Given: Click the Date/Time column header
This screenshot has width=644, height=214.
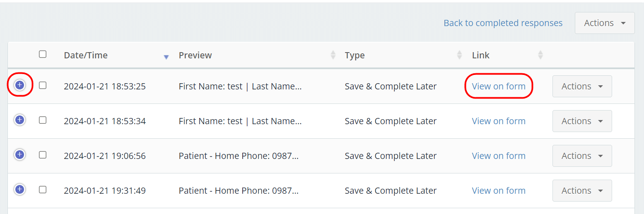Looking at the screenshot, I should click(x=86, y=55).
